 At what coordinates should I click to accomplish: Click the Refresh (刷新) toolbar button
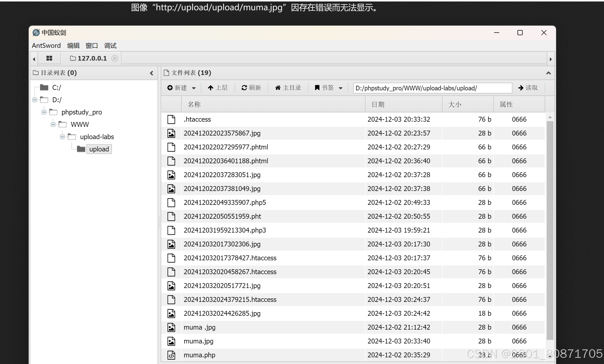click(251, 88)
